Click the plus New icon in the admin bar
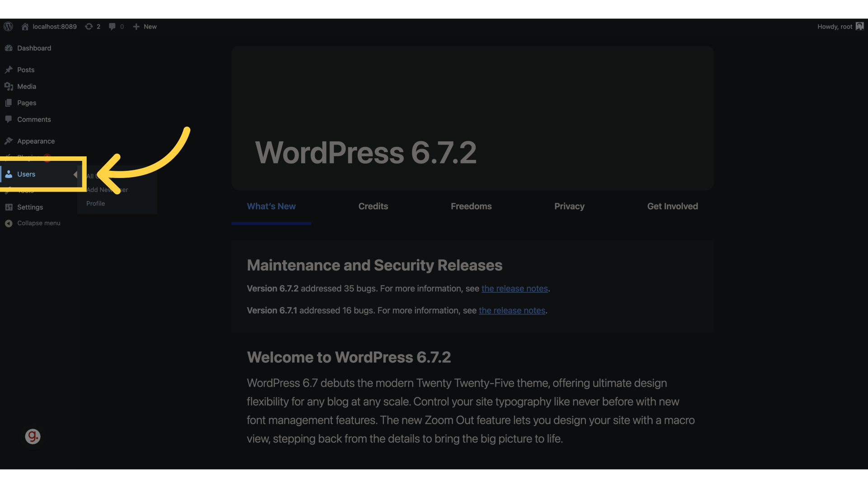This screenshot has height=488, width=868. 136,27
